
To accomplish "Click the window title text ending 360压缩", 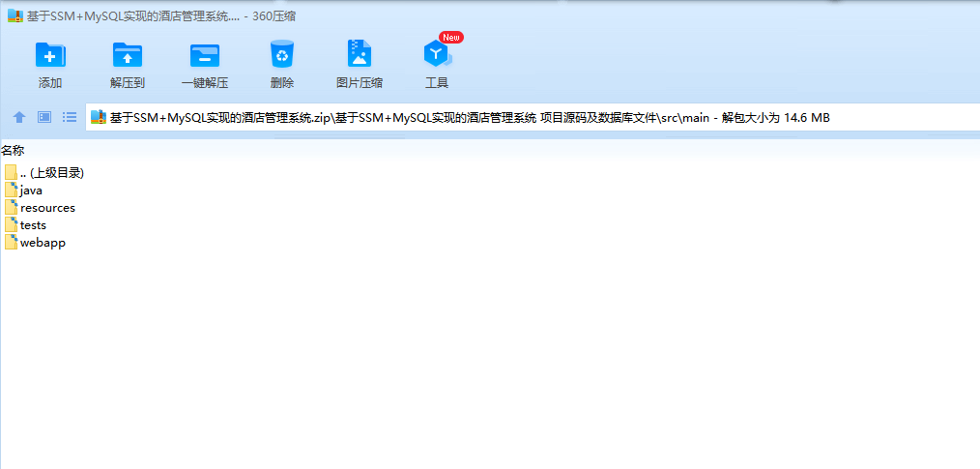I will point(161,16).
